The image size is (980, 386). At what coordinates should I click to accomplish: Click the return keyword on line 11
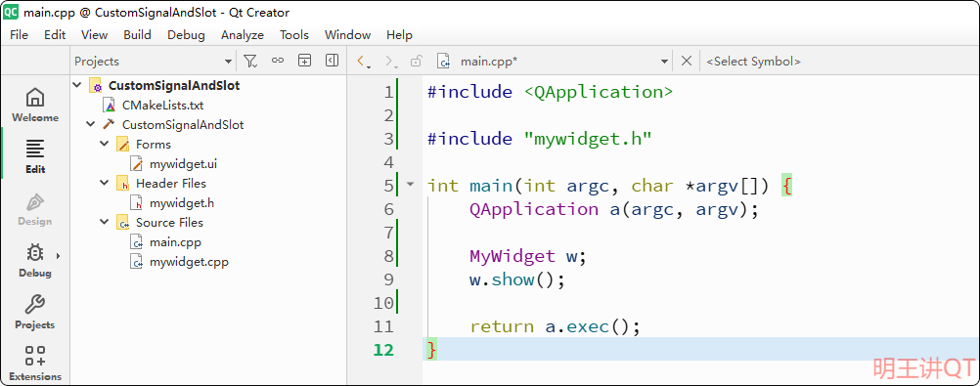click(502, 326)
